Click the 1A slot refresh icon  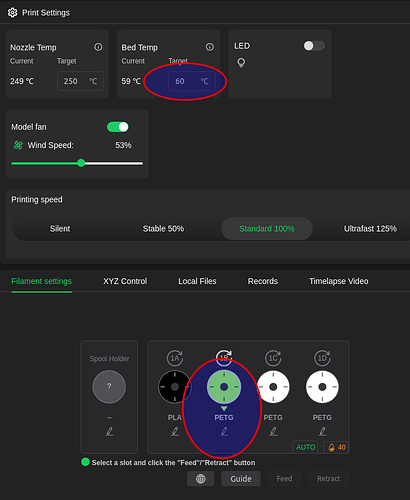(x=175, y=358)
